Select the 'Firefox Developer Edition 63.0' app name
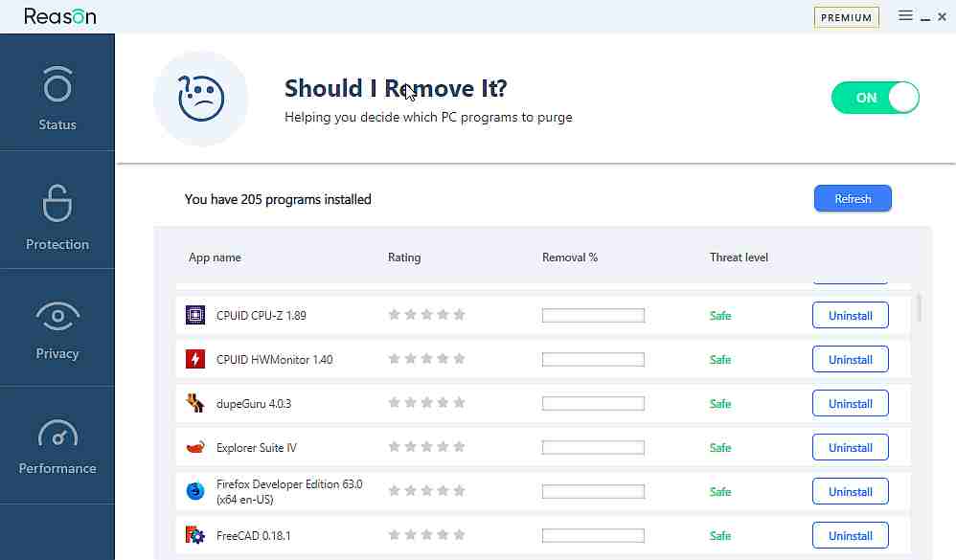The width and height of the screenshot is (956, 560). [x=289, y=491]
